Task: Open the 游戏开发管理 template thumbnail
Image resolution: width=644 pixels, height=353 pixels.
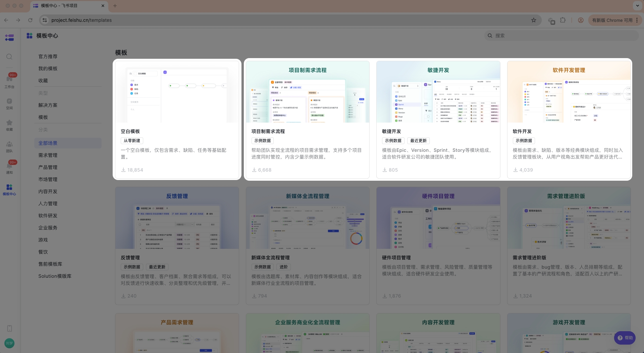Action: [x=569, y=333]
